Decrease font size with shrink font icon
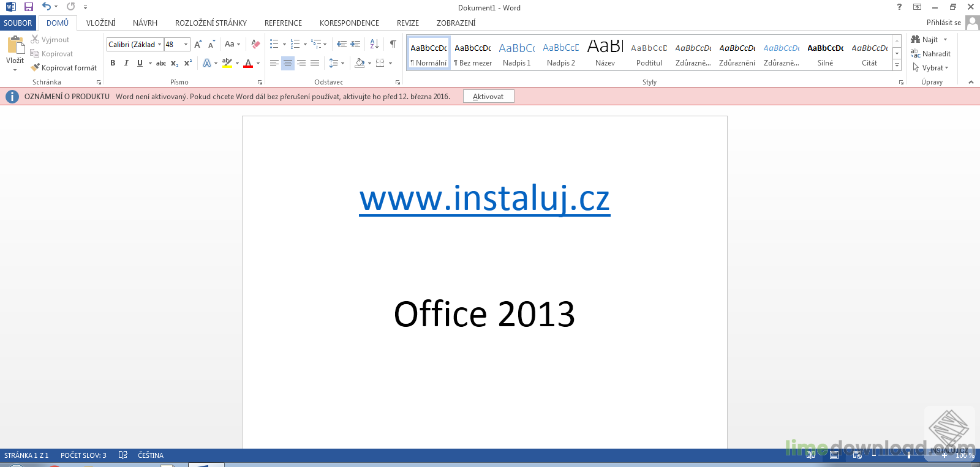 tap(211, 45)
